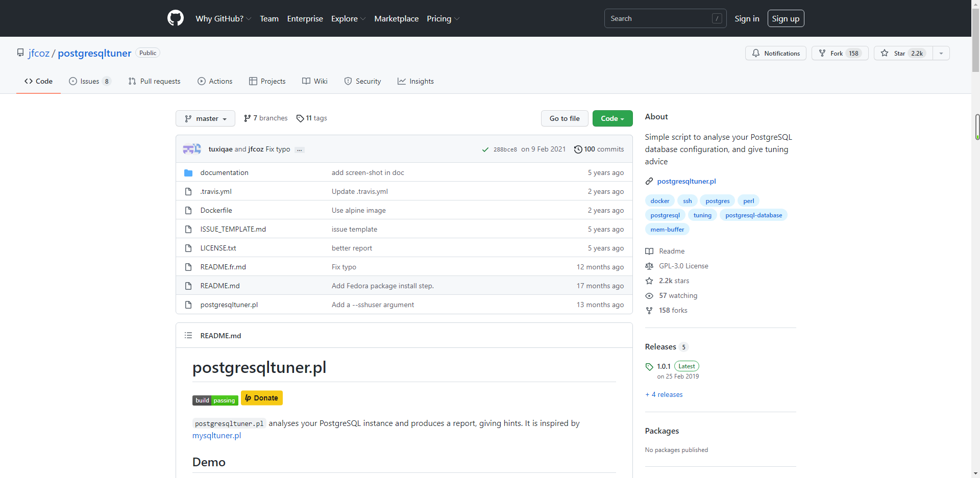Image resolution: width=980 pixels, height=478 pixels.
Task: Click the tag icon next to release 1.0.1
Action: pyautogui.click(x=649, y=366)
